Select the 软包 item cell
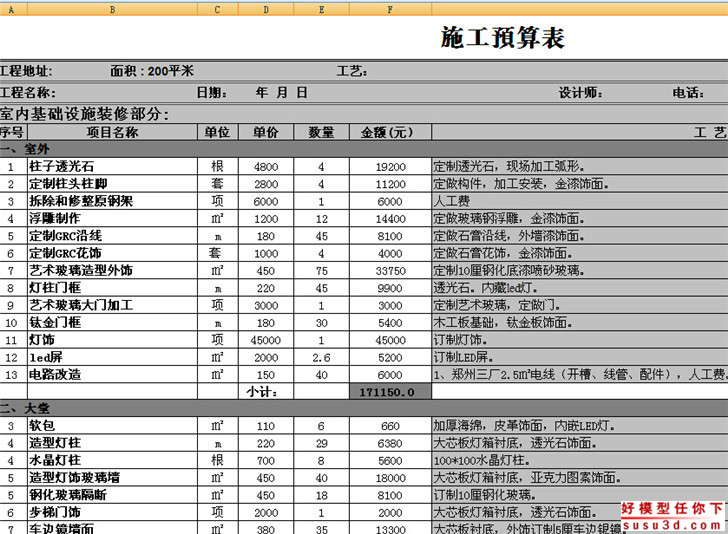 pos(112,425)
